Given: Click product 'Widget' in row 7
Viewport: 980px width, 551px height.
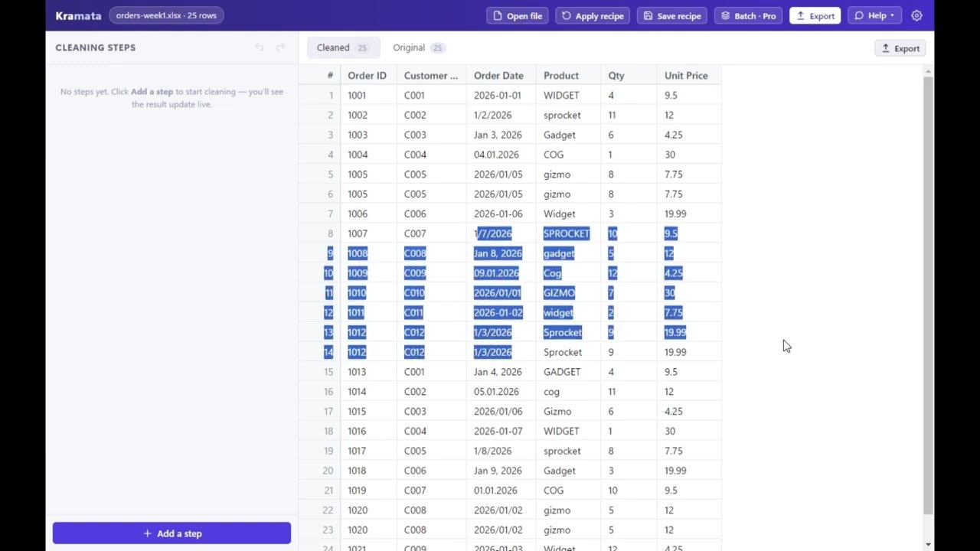Looking at the screenshot, I should (x=568, y=214).
